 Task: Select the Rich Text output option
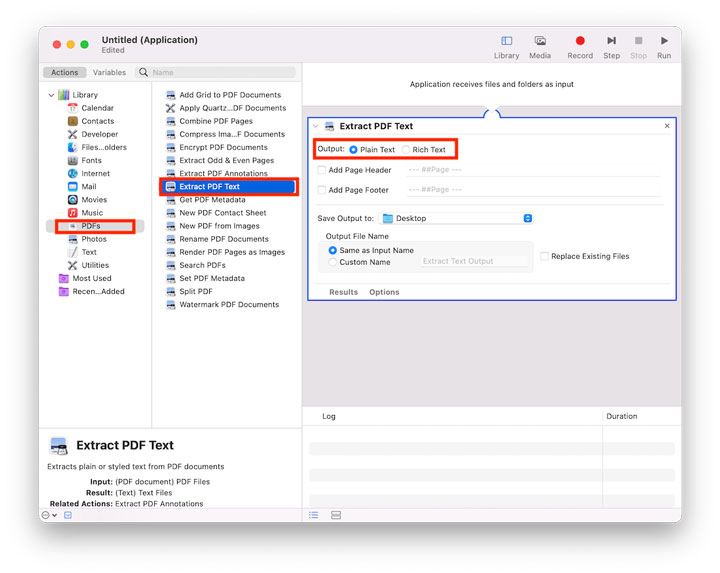(406, 150)
